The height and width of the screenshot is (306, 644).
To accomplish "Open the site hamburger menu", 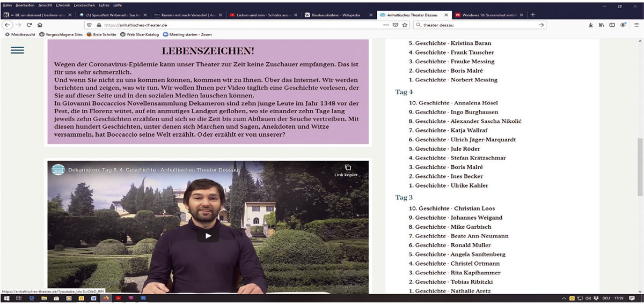I will coord(17,50).
